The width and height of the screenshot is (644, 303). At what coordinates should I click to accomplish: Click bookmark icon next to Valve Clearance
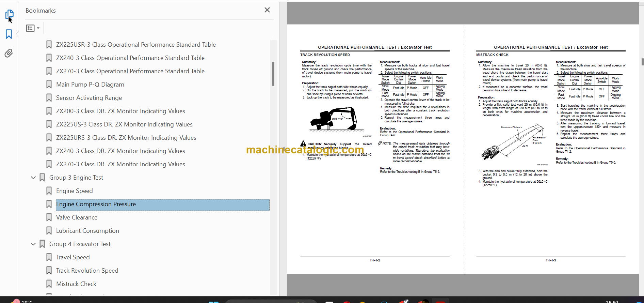[49, 217]
